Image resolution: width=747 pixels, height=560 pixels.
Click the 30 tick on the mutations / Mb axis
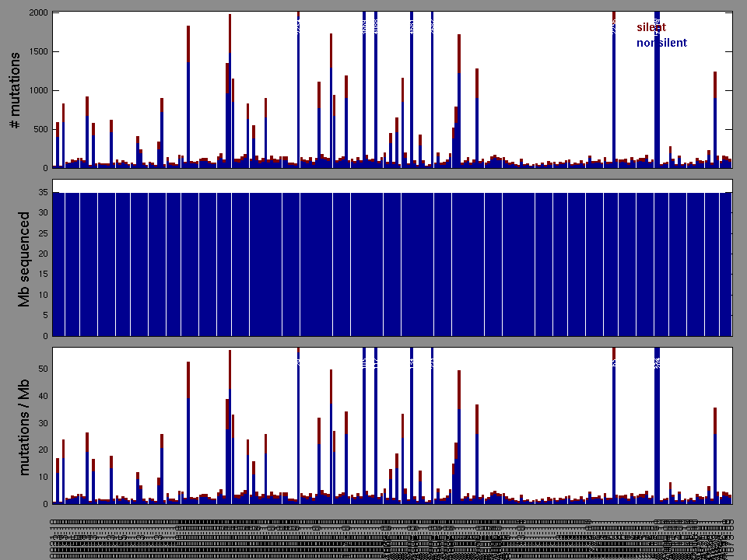click(x=42, y=422)
